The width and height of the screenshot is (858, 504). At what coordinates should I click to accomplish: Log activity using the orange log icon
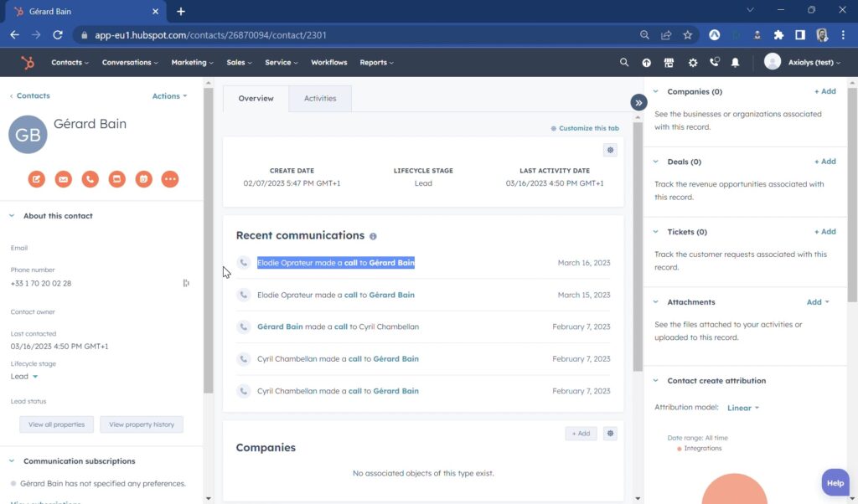click(116, 179)
